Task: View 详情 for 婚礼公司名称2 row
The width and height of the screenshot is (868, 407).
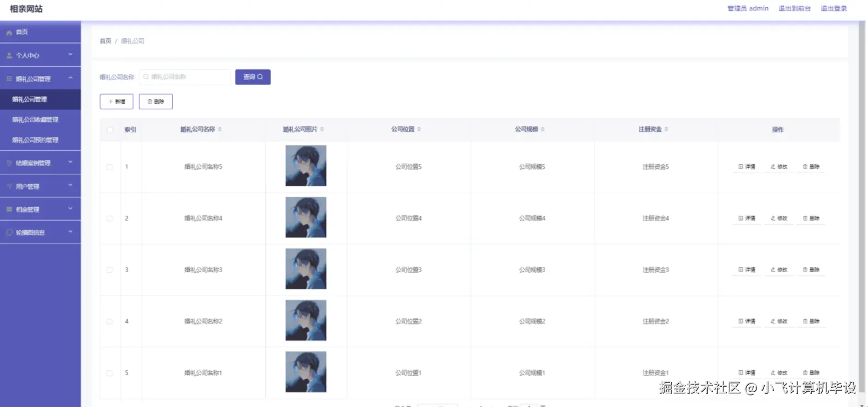Action: pos(747,321)
